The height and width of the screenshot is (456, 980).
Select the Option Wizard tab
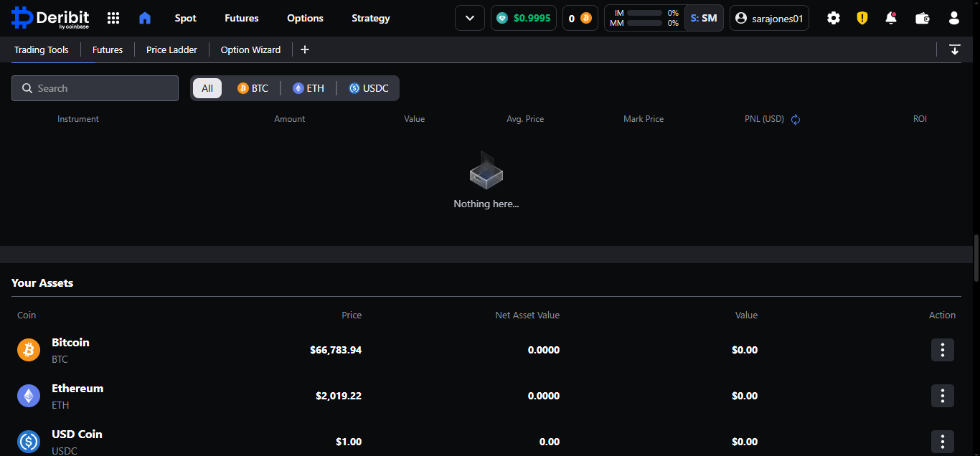click(x=250, y=49)
